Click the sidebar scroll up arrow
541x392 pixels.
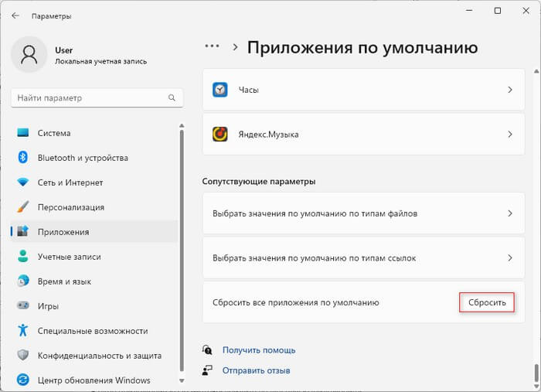(x=182, y=125)
